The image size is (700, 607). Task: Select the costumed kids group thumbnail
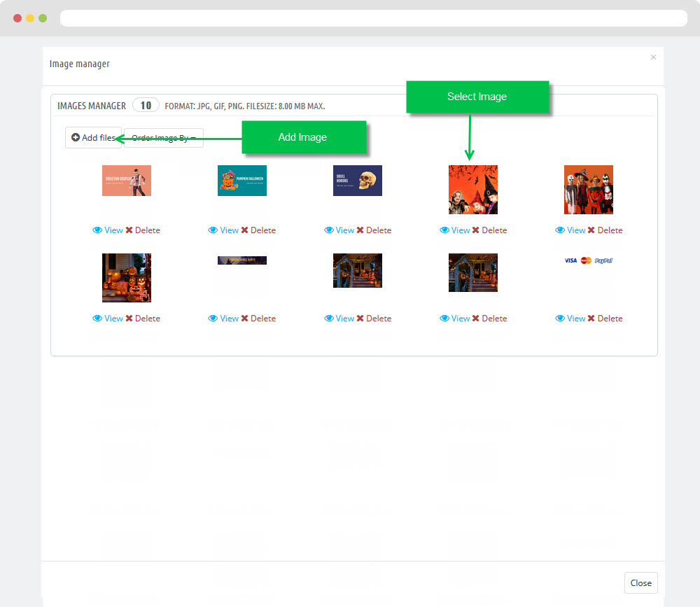(x=589, y=190)
